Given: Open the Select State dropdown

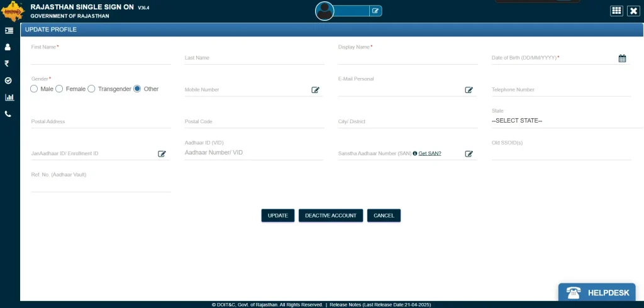Looking at the screenshot, I should pyautogui.click(x=567, y=121).
